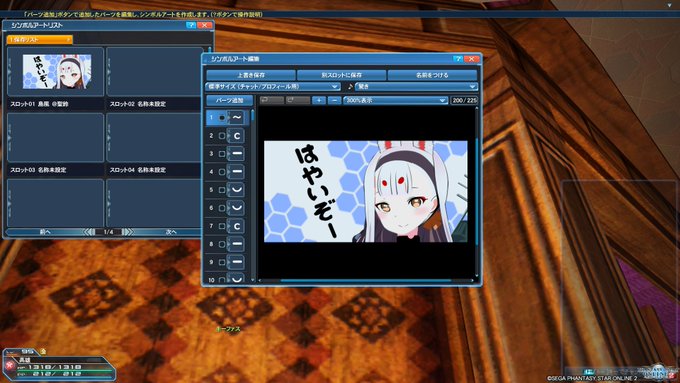Open the 300%表示 zoom level dropdown
680x383 pixels.
[396, 100]
